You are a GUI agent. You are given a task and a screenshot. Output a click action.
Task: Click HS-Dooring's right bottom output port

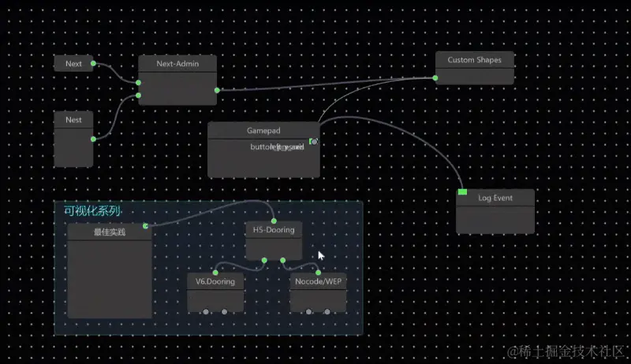tap(283, 260)
